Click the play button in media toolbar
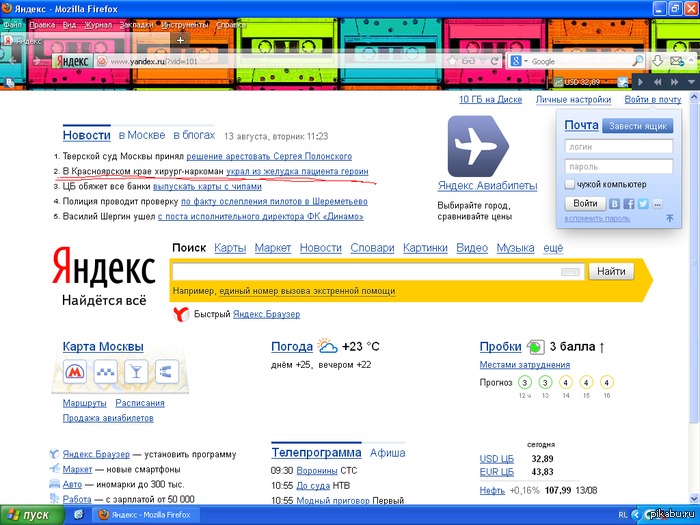The image size is (700, 525). tap(640, 82)
